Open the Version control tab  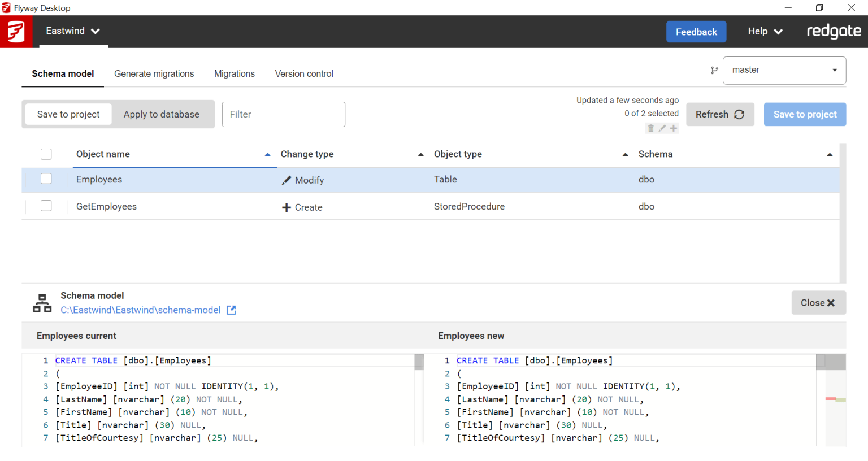click(x=304, y=74)
